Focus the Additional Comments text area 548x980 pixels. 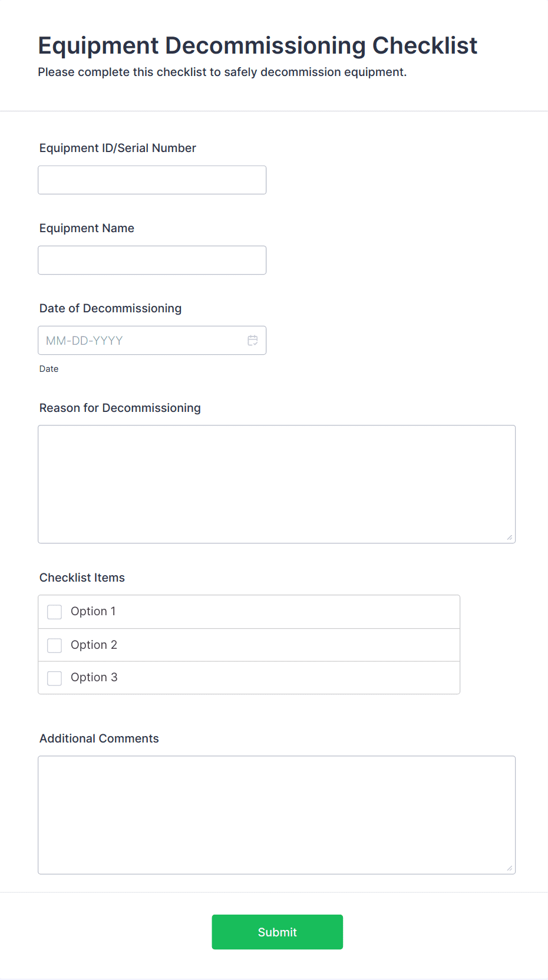tap(276, 814)
